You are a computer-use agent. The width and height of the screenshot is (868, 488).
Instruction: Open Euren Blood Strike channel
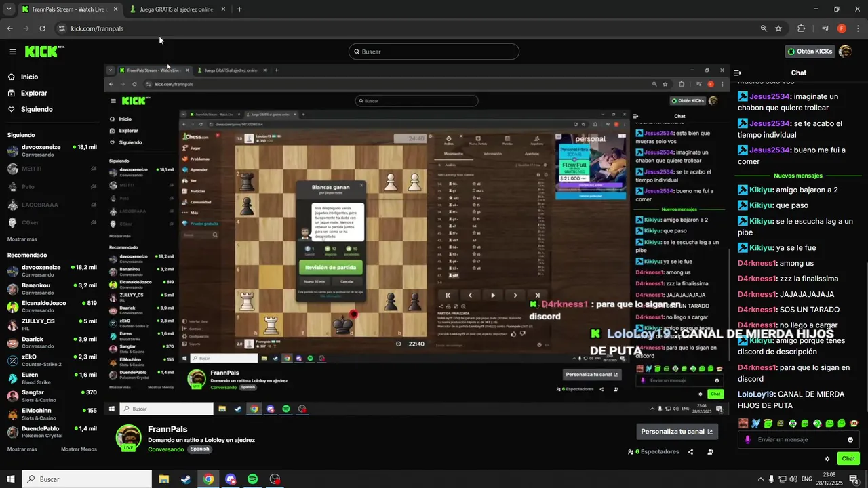[x=52, y=378]
